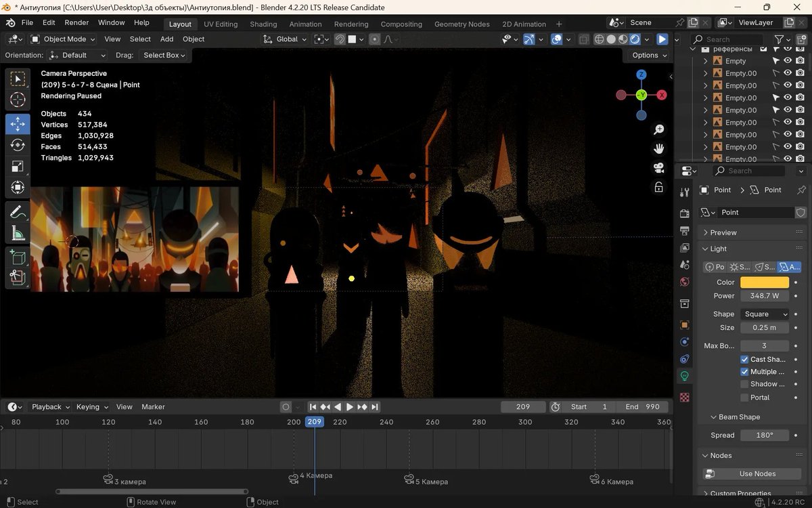The width and height of the screenshot is (812, 508).
Task: Open the Object Constraints properties tab
Action: (x=685, y=359)
